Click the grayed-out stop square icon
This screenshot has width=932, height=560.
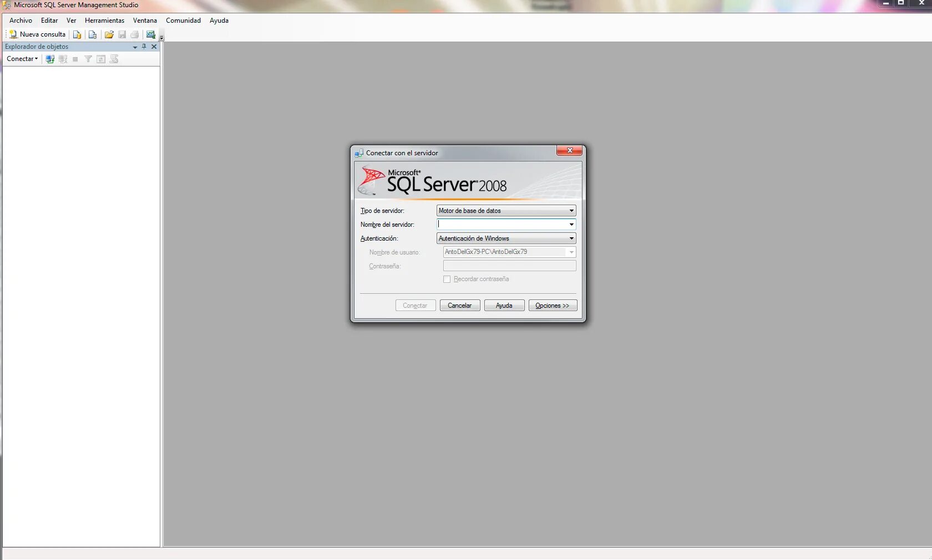(75, 59)
